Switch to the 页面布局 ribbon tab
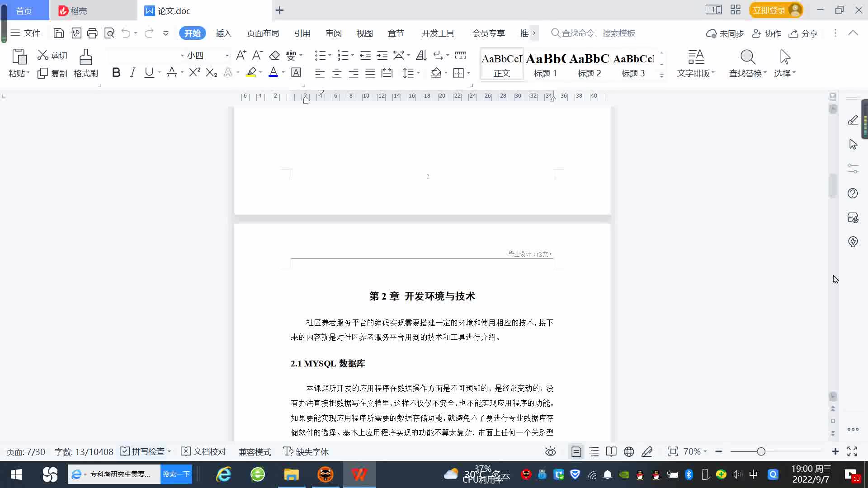 [263, 33]
